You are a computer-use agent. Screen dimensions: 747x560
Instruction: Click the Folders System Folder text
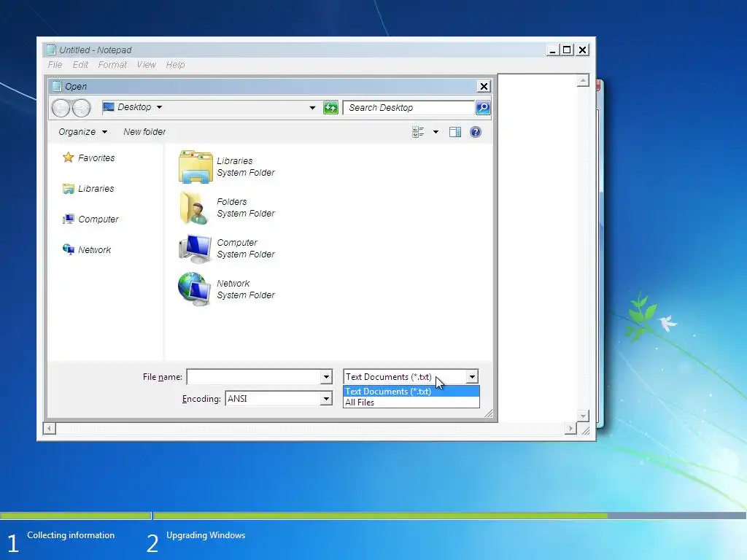click(245, 208)
